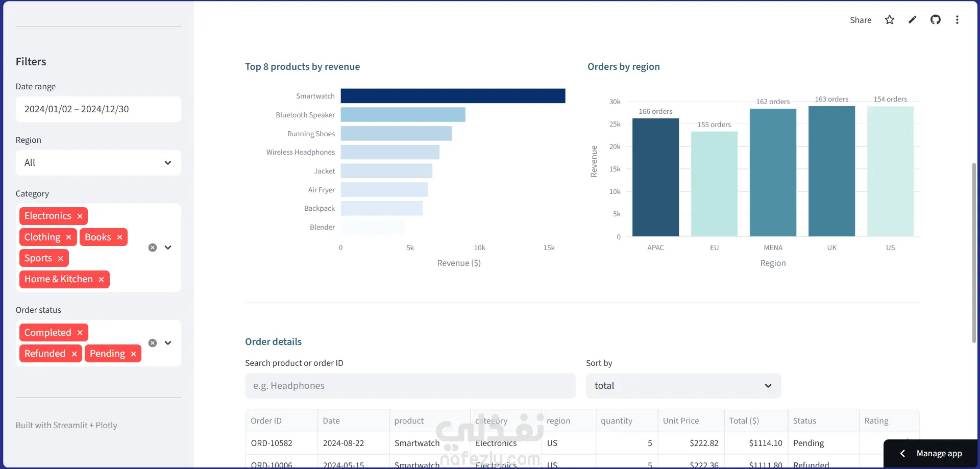980x469 pixels.
Task: Remove the Electronics category tag
Action: point(80,216)
